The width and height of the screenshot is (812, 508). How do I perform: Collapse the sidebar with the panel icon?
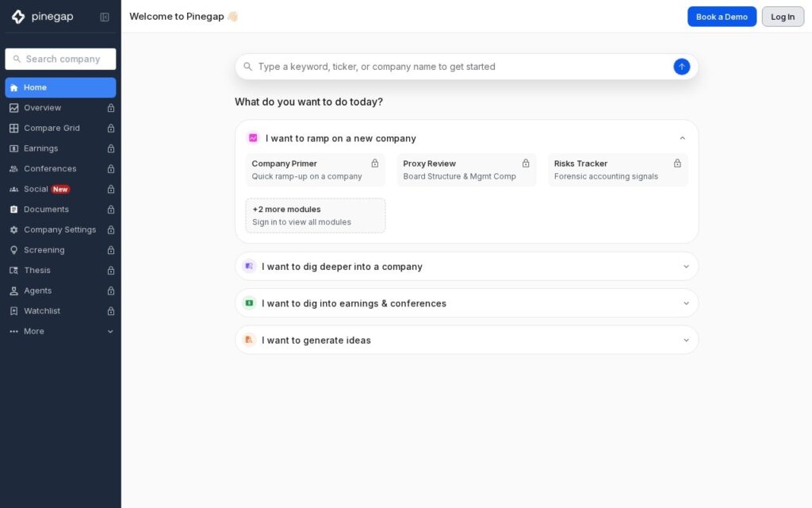pos(105,17)
